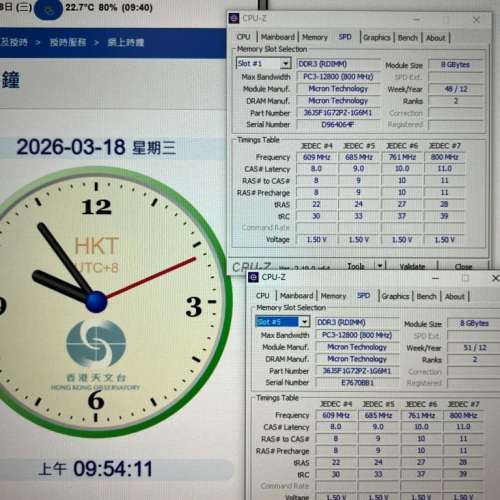This screenshot has width=500, height=500.
Task: Click the Validate button
Action: (x=412, y=266)
